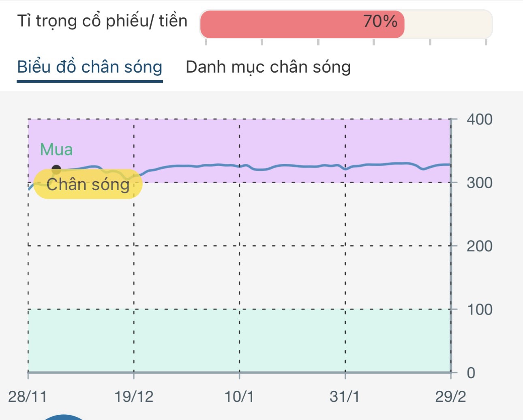Click the green Mua signal text
The width and height of the screenshot is (523, 420).
click(56, 150)
